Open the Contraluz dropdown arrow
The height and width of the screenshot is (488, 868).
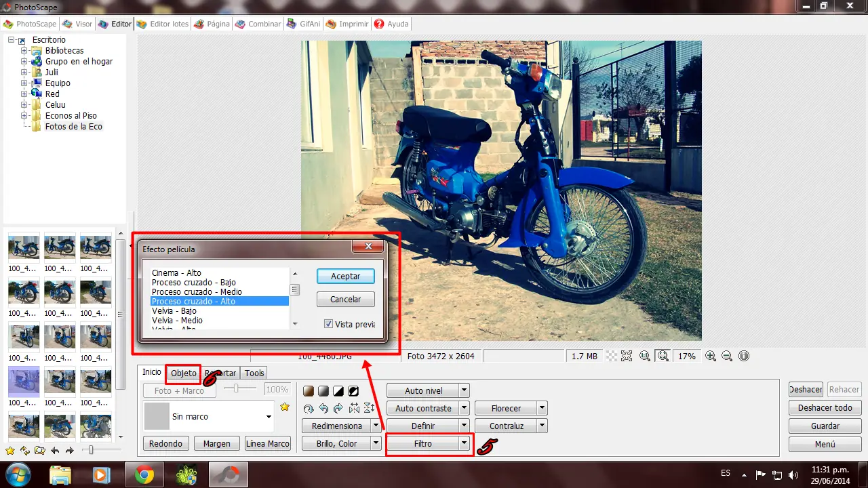[x=542, y=426]
